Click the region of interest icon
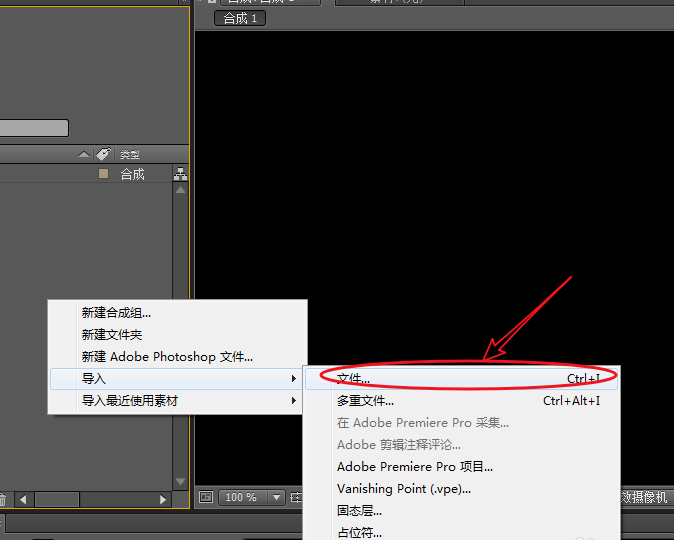Viewport: 674px width, 540px height. (x=297, y=497)
